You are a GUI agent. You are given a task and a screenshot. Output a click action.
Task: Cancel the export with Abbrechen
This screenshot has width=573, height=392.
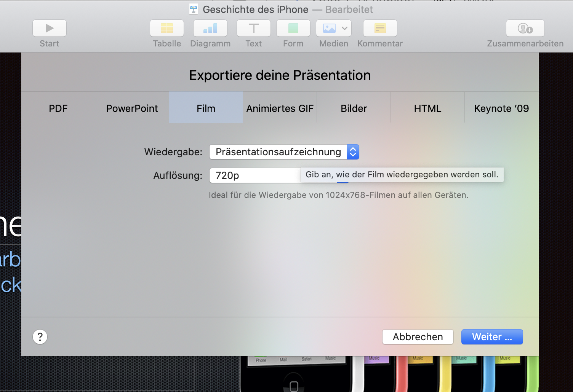[418, 337]
